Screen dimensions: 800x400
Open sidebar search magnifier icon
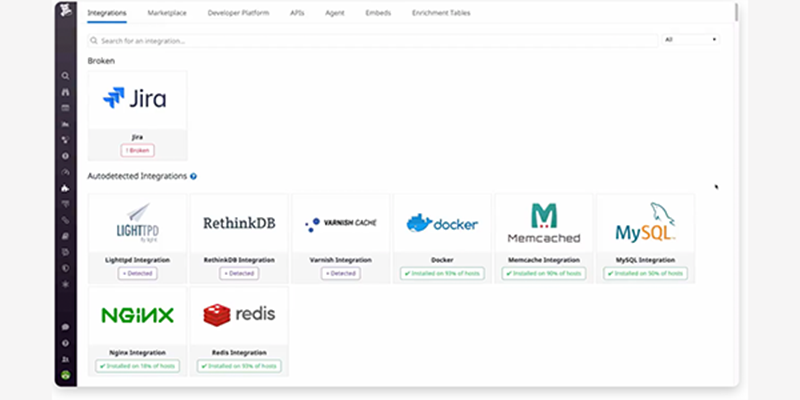(x=65, y=76)
